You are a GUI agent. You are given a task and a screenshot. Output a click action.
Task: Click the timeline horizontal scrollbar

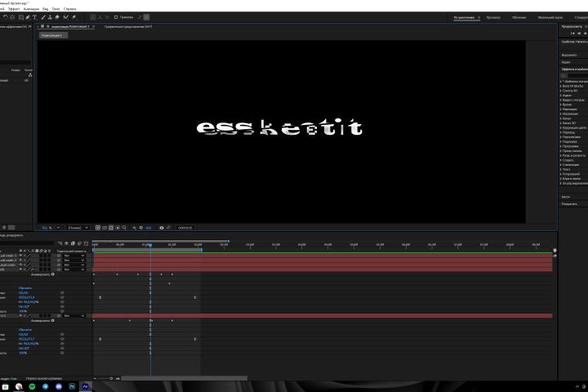(x=184, y=378)
